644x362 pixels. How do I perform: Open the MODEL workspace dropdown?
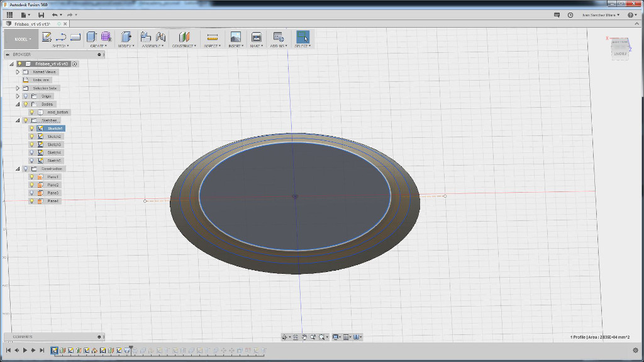(x=22, y=39)
